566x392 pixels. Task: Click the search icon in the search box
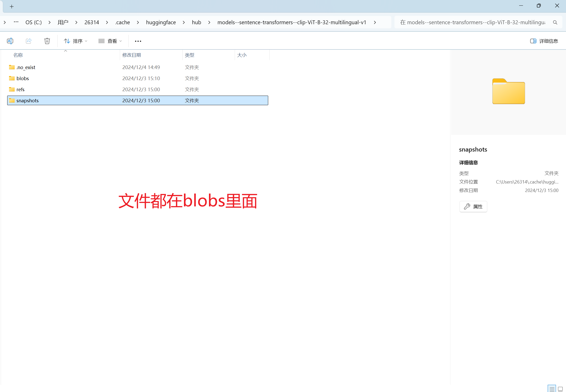click(x=555, y=22)
